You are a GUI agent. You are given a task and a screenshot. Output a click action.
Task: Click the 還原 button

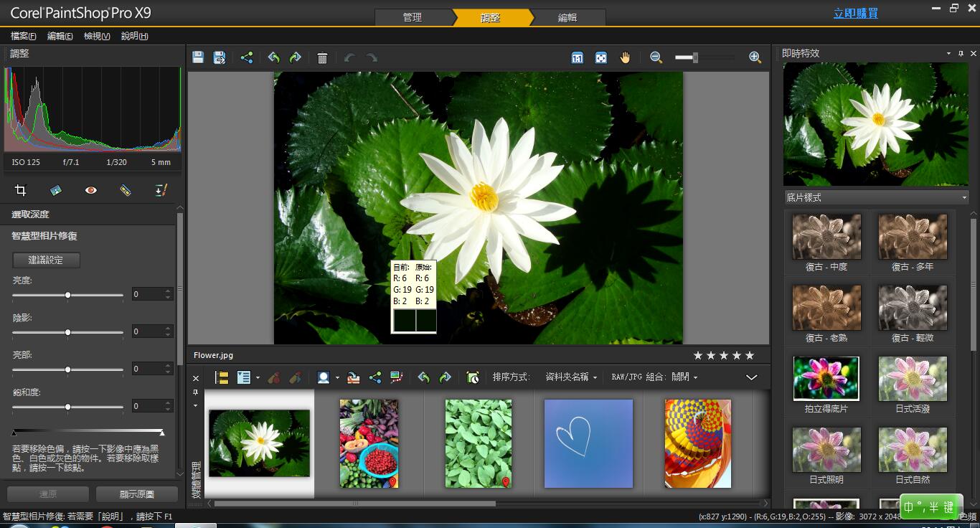[48, 494]
